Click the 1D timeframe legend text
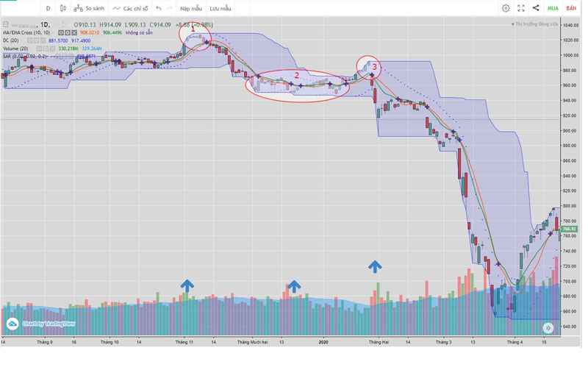Screen dimensions: 588x370 click(x=45, y=25)
